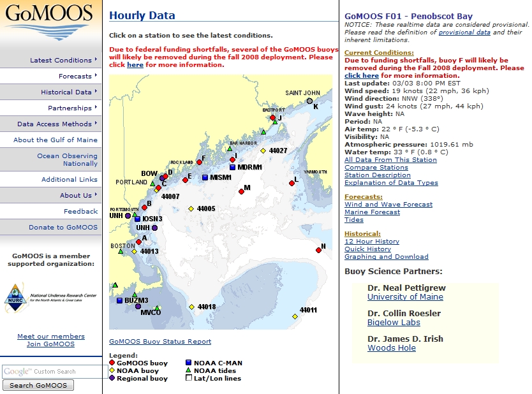Click GoMOOS buoy E marker
The image size is (532, 394).
click(185, 180)
